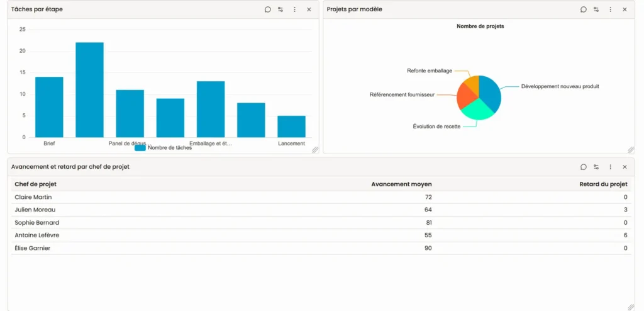Click the tallest bar with value 22
This screenshot has height=311, width=644.
tap(89, 89)
